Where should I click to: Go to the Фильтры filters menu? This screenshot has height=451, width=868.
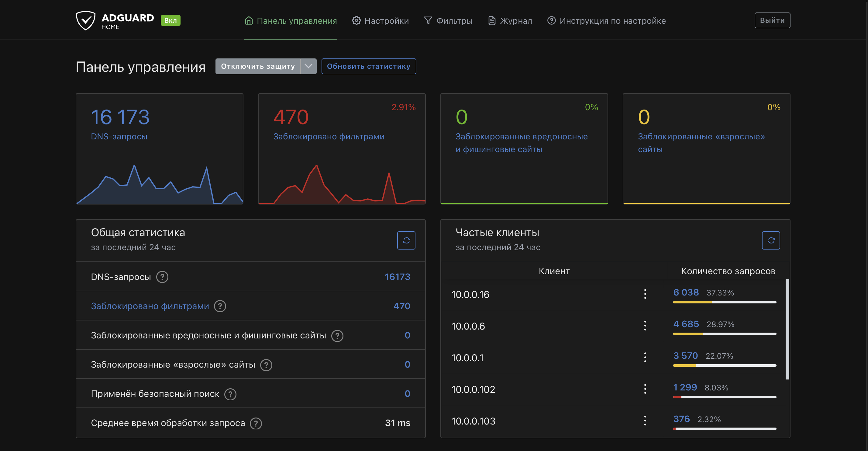click(448, 21)
